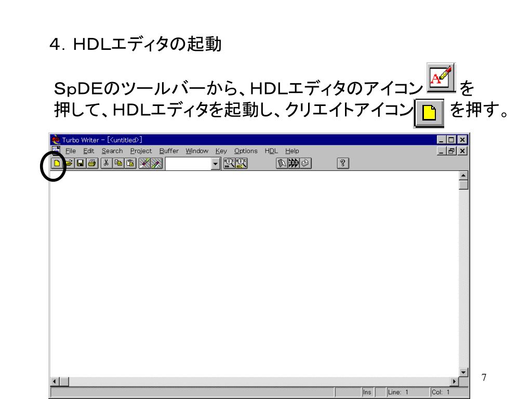Click the stacked pages icon after ERR
Screen dimensions: 532x399
click(305, 164)
